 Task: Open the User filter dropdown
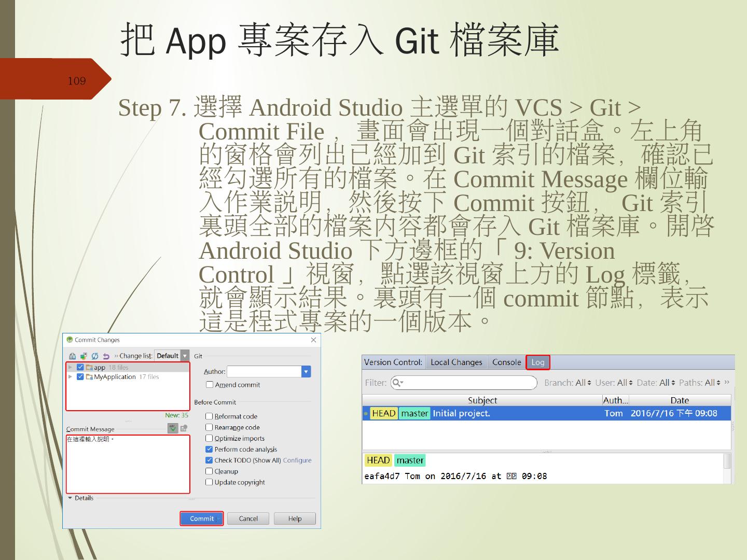(614, 383)
